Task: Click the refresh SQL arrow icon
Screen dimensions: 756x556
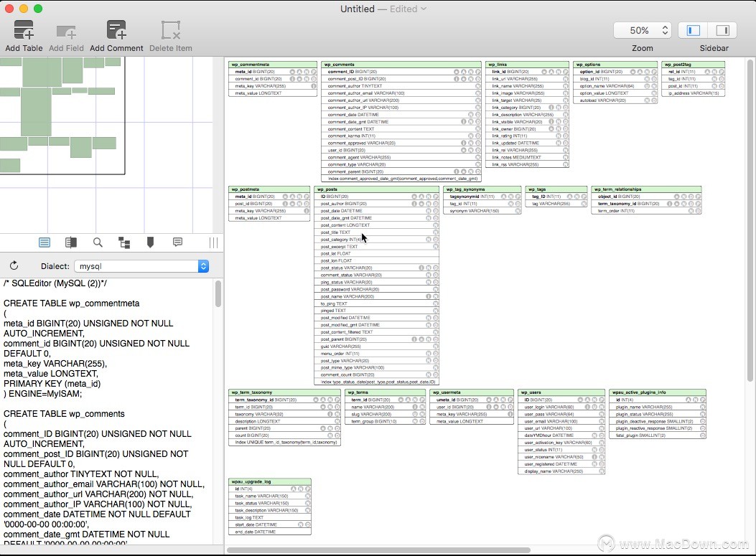Action: 14,266
